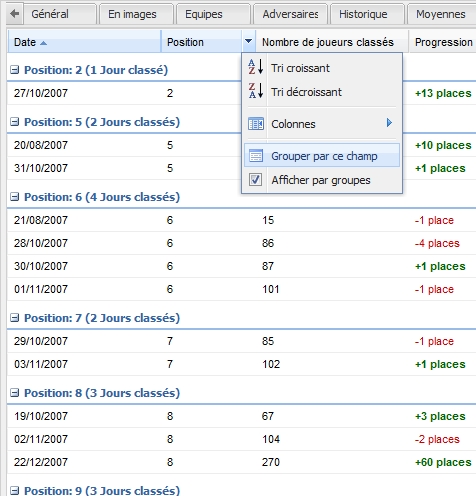Open the Colonnes menu entry

pyautogui.click(x=322, y=124)
